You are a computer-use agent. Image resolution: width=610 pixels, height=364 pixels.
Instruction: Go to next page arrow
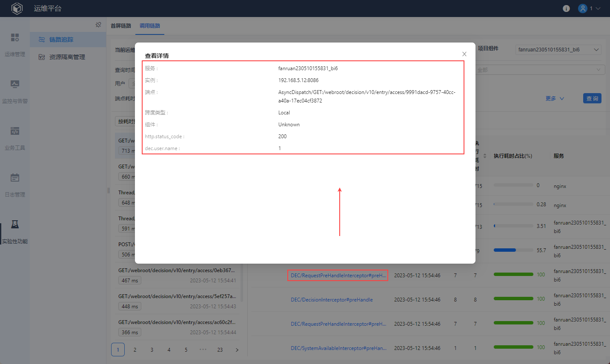(x=237, y=350)
